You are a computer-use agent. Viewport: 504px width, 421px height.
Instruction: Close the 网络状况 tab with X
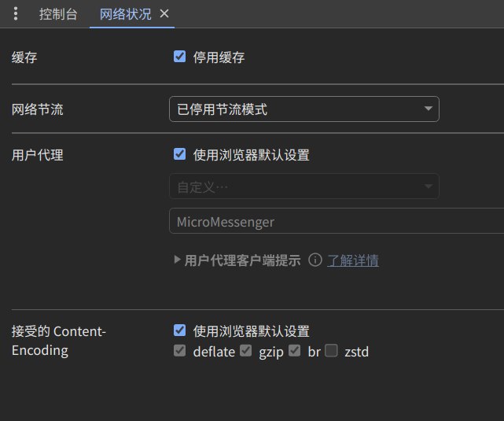click(x=164, y=14)
